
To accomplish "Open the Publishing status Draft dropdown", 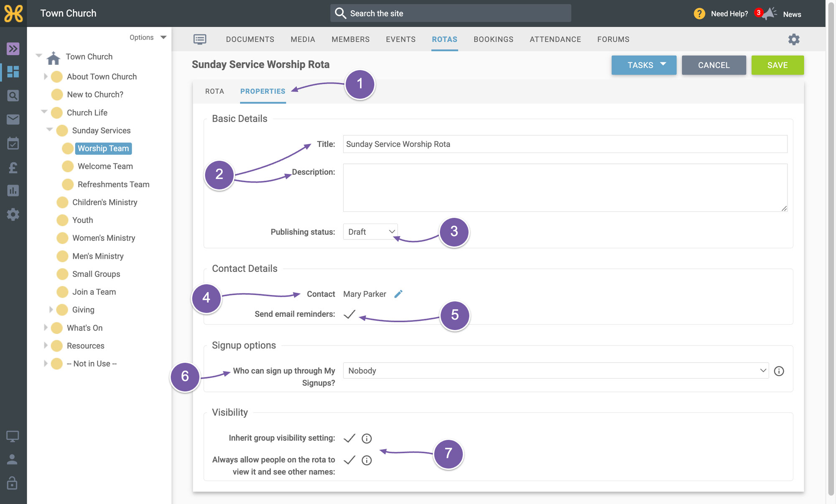I will coord(370,232).
